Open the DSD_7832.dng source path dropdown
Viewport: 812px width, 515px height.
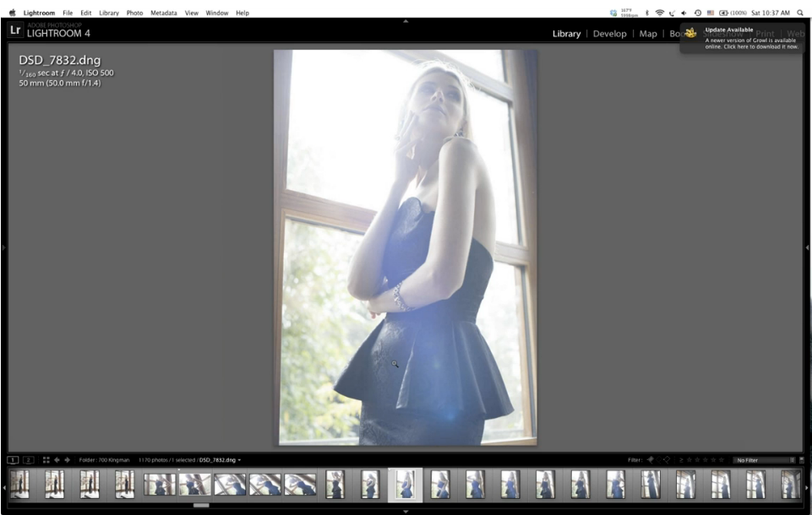(x=220, y=460)
